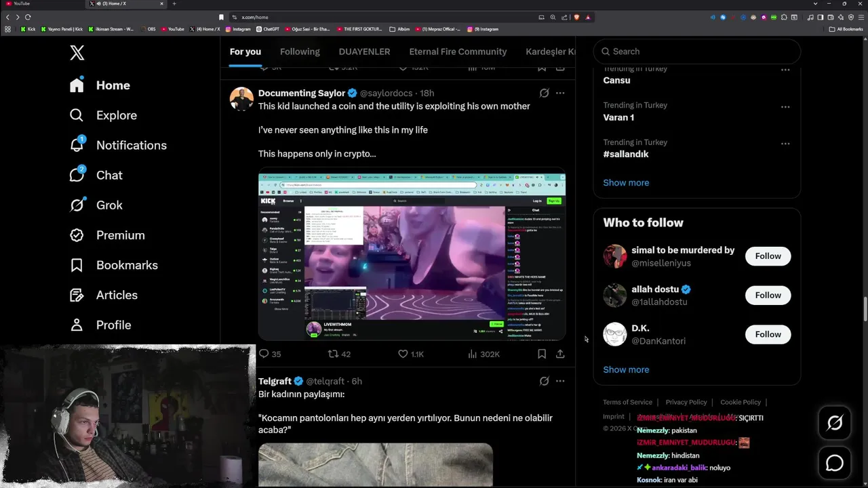Open browser main hamburger menu
The width and height of the screenshot is (868, 488).
pyautogui.click(x=861, y=17)
